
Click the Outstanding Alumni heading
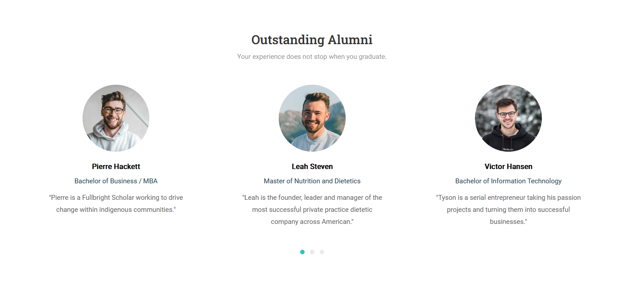[312, 39]
